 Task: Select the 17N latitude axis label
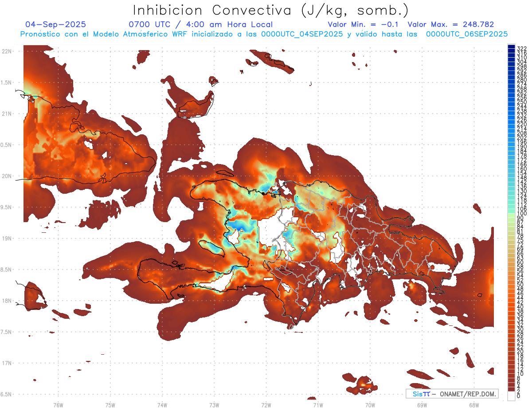[7, 363]
